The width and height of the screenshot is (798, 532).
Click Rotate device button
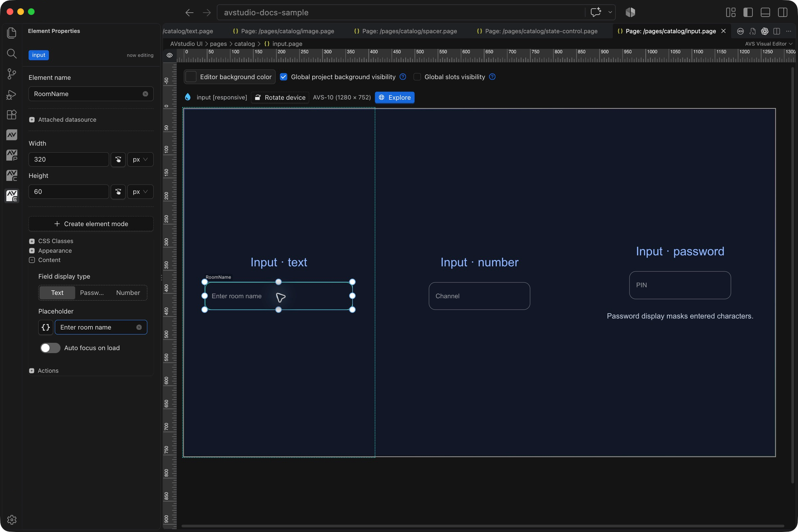pyautogui.click(x=280, y=98)
